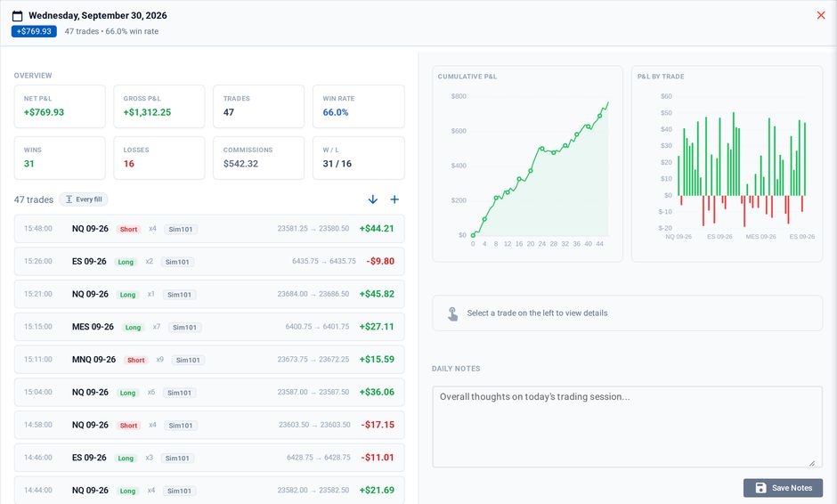Click the Short tag on MNQ 09-26 trade
This screenshot has width=837, height=504.
point(136,360)
